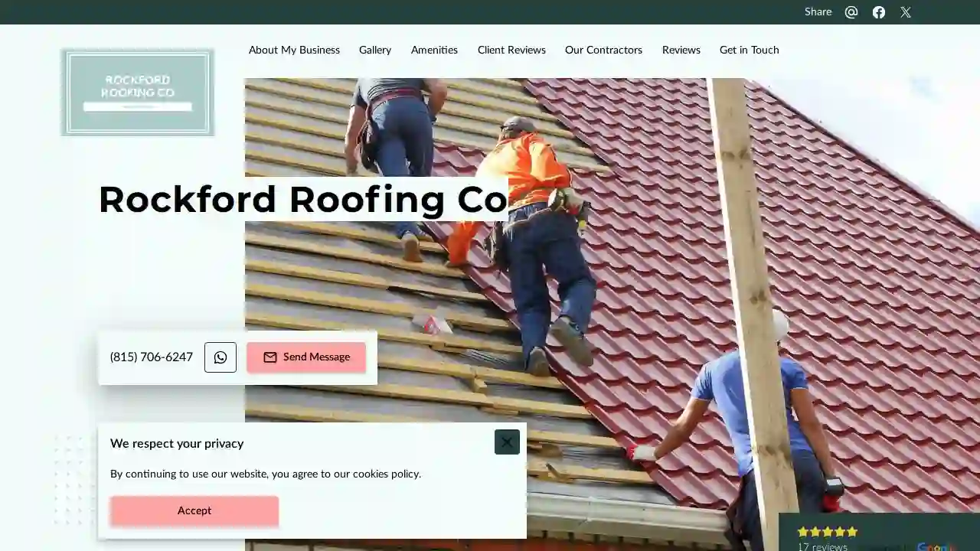Image resolution: width=980 pixels, height=551 pixels.
Task: Open Get in Touch section
Action: (750, 50)
